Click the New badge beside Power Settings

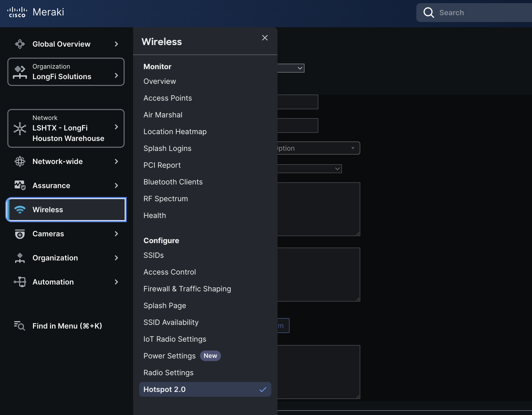click(210, 356)
